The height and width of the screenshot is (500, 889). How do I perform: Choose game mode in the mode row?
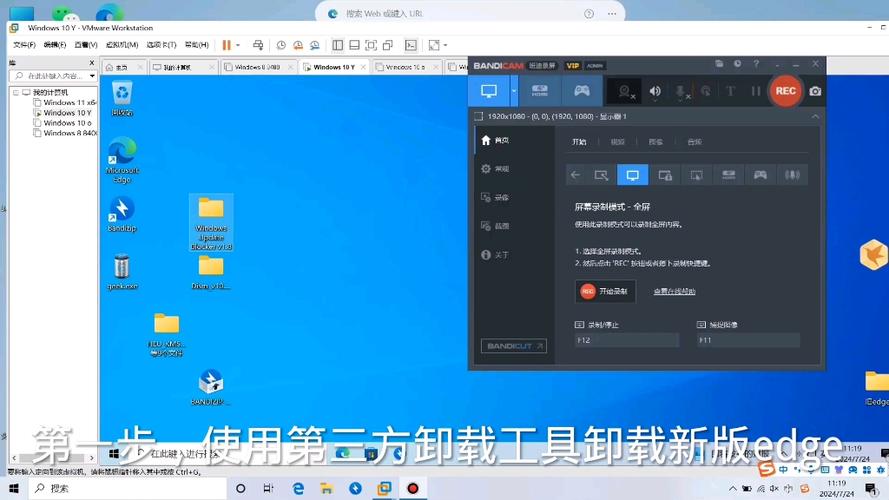coord(760,175)
